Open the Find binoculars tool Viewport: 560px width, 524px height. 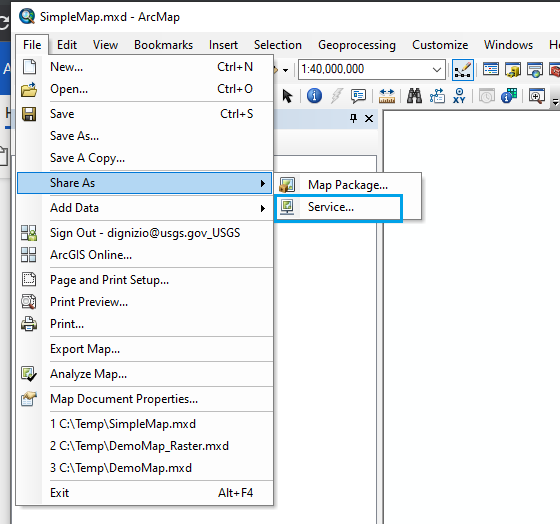414,96
